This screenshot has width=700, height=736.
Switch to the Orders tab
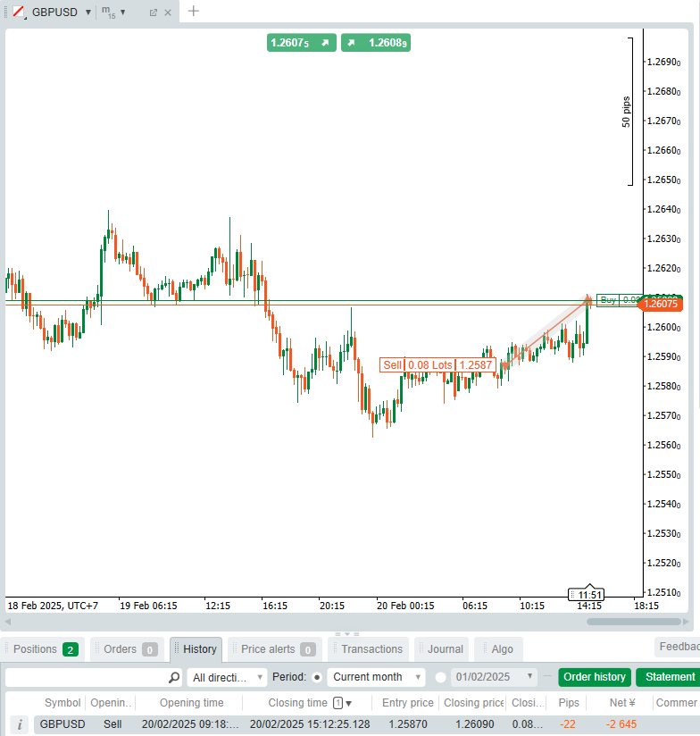[x=127, y=649]
